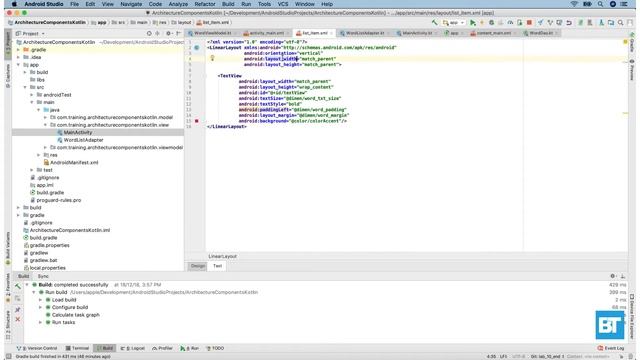Open the Logcat tool window
This screenshot has width=640, height=360.
[133, 348]
